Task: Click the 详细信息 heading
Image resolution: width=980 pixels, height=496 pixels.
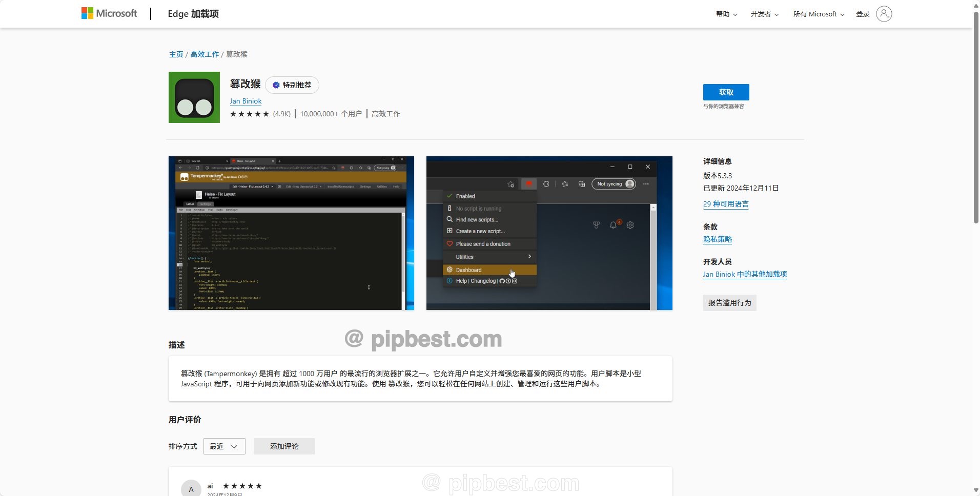Action: coord(718,161)
